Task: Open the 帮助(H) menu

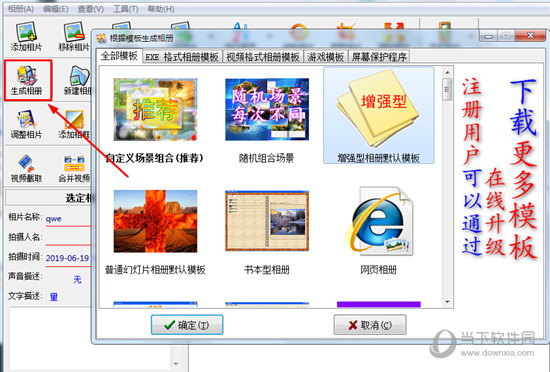Action: (x=161, y=9)
